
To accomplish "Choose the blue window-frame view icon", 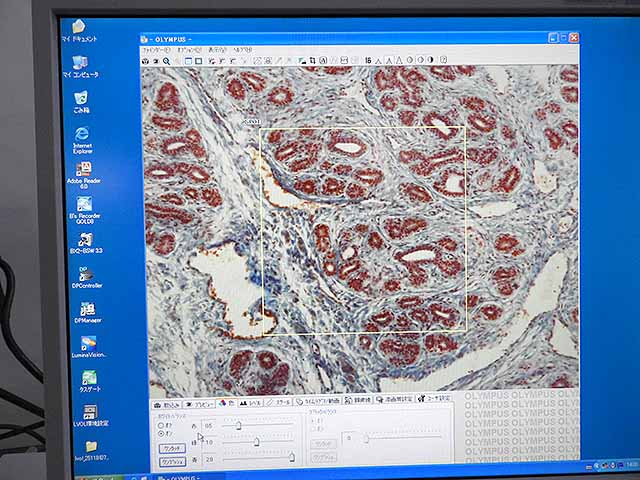I will tap(188, 61).
